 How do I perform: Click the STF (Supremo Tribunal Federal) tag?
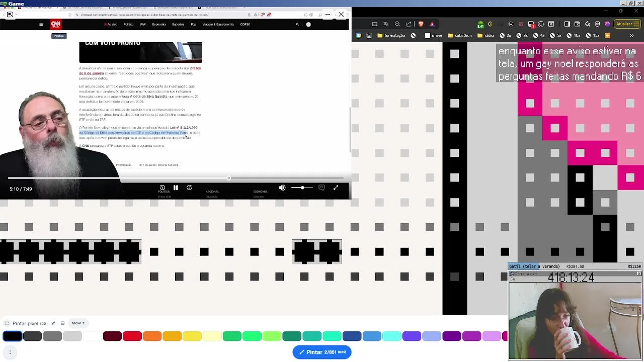(x=158, y=165)
